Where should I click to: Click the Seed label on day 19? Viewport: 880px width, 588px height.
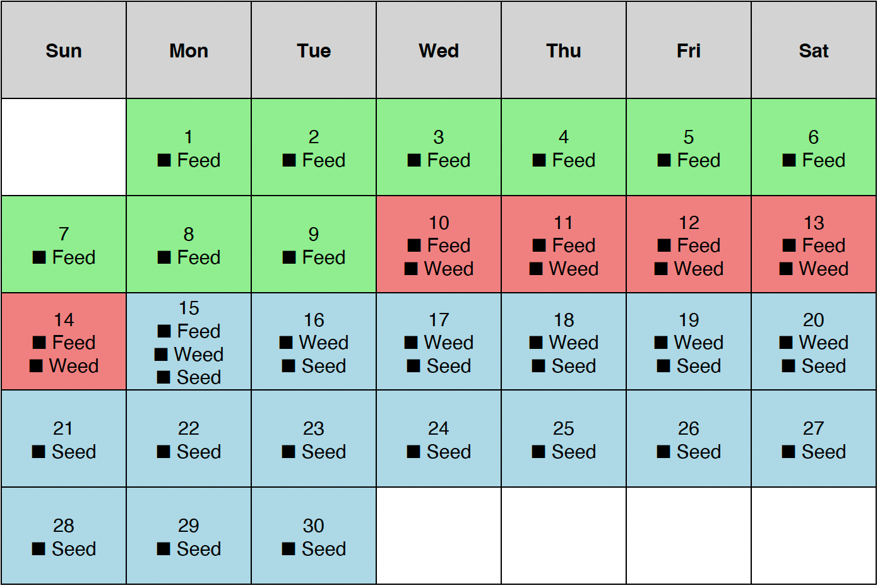point(698,366)
